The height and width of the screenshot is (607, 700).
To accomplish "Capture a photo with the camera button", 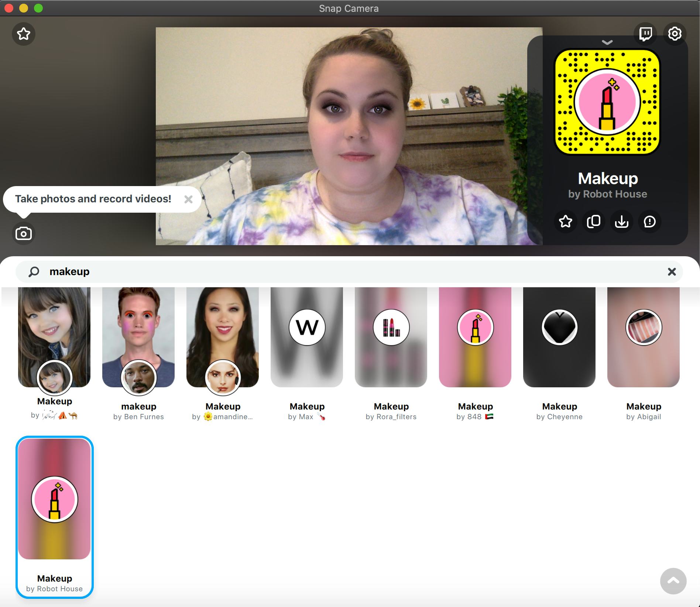I will point(23,233).
